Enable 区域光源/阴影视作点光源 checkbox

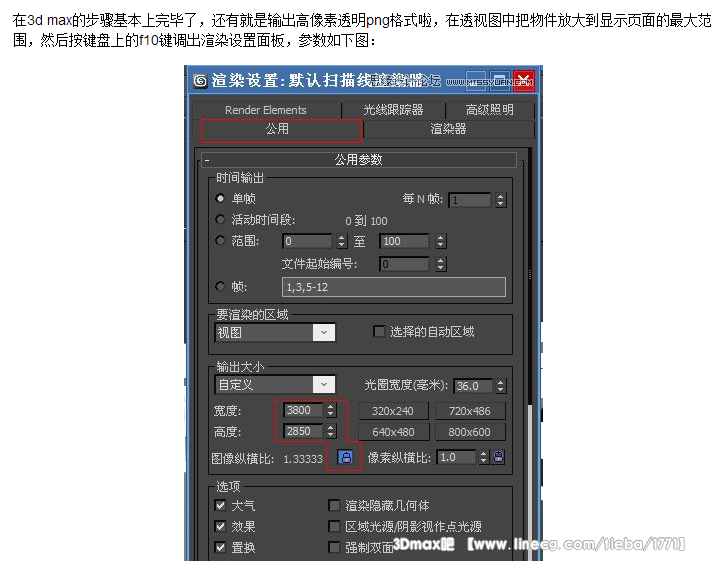334,526
